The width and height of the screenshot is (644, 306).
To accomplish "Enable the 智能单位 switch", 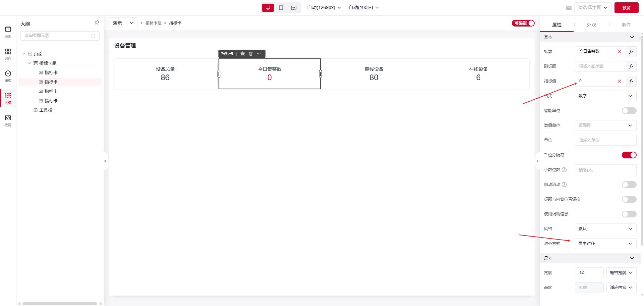I will coord(629,111).
